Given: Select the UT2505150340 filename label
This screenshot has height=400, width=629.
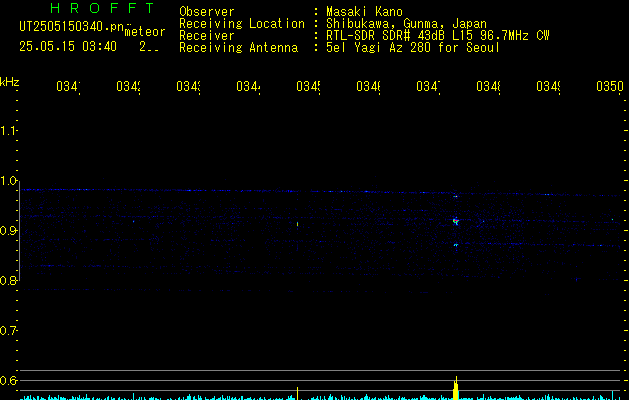Looking at the screenshot, I should (x=71, y=27).
